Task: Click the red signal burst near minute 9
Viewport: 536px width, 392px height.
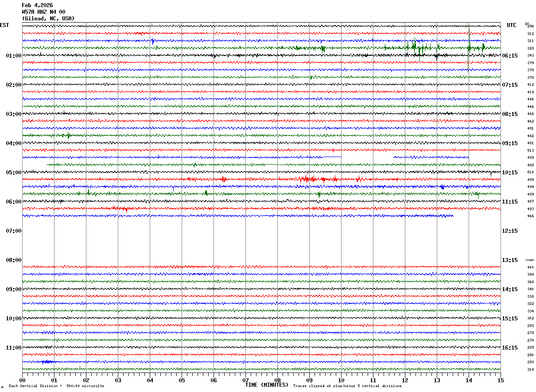Action: coord(308,179)
